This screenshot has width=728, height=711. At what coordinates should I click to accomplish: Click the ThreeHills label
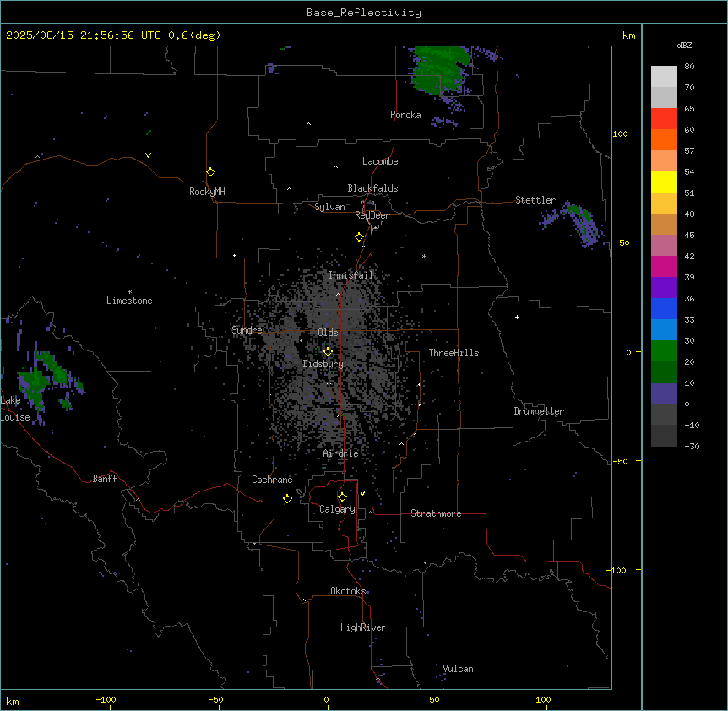454,353
